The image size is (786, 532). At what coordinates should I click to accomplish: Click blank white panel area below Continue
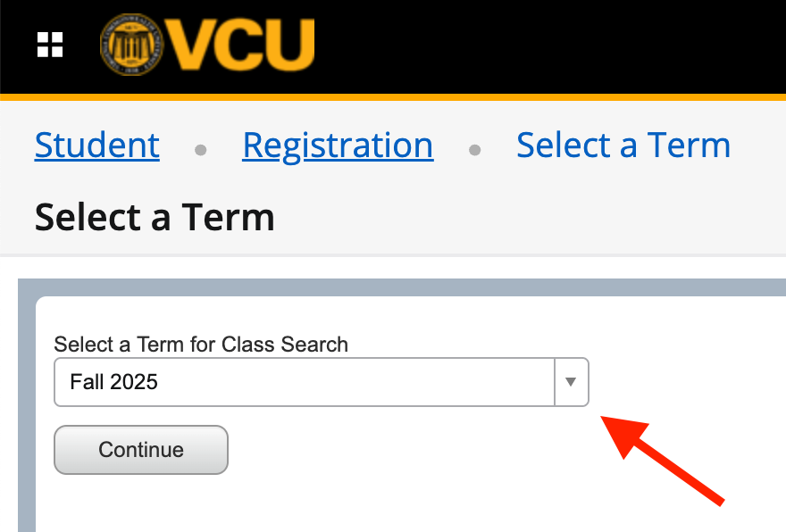point(357,504)
